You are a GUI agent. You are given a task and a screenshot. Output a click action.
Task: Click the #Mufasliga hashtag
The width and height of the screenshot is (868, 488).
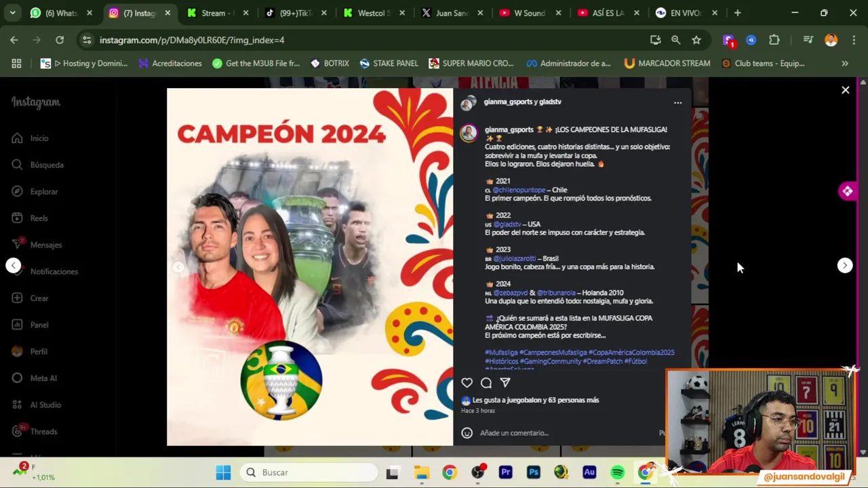click(501, 352)
